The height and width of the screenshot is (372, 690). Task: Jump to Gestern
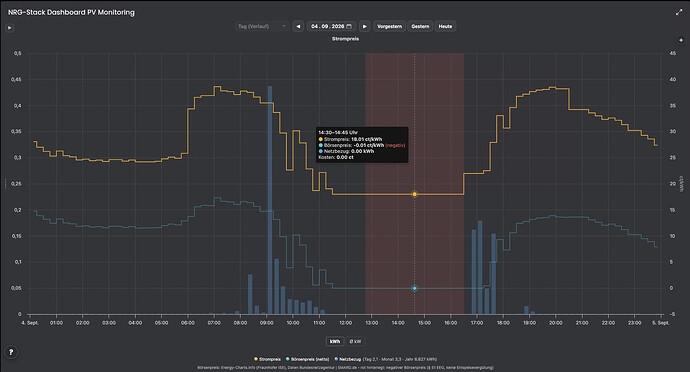(420, 26)
